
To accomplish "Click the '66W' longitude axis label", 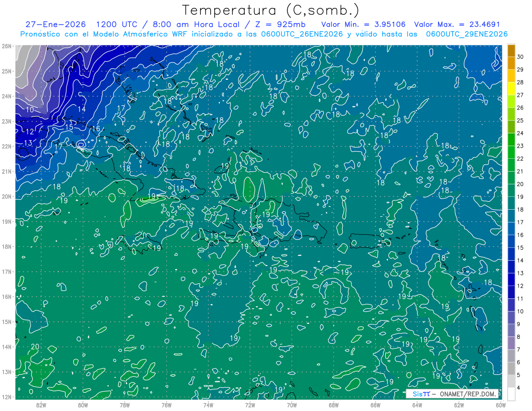I will [375, 404].
